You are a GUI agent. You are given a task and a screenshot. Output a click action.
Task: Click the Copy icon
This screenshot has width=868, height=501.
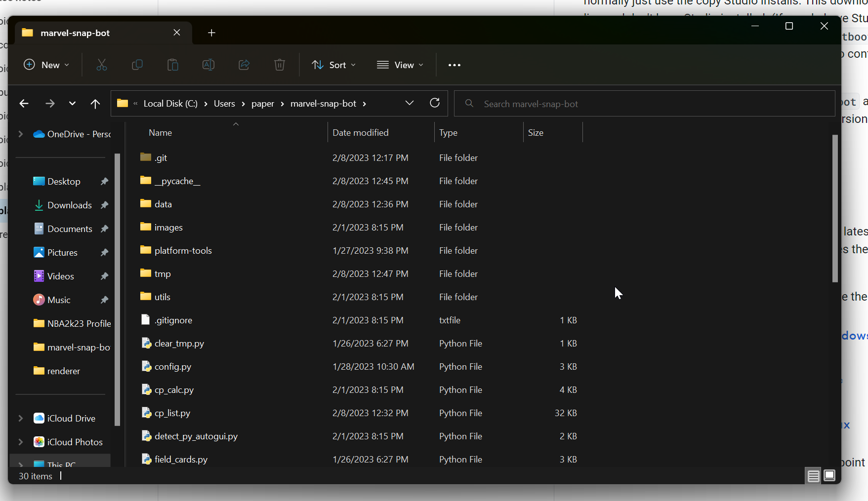(x=137, y=65)
